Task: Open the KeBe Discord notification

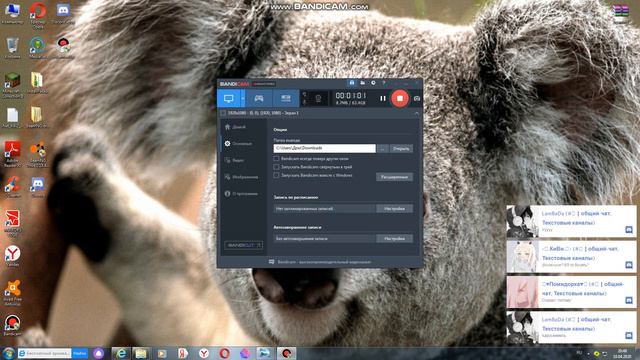Action: (x=571, y=257)
